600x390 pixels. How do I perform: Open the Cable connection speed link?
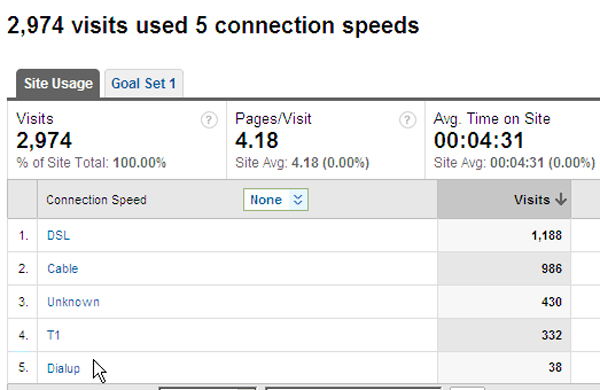[x=63, y=269]
